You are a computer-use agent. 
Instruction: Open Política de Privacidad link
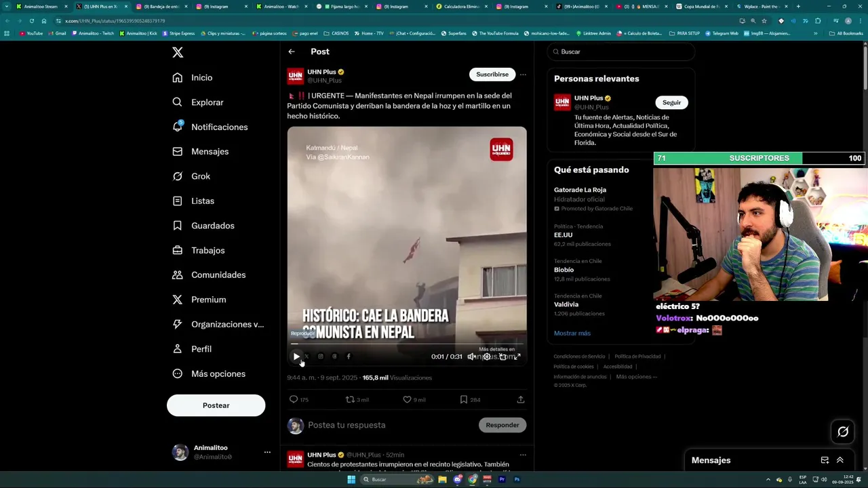point(637,357)
